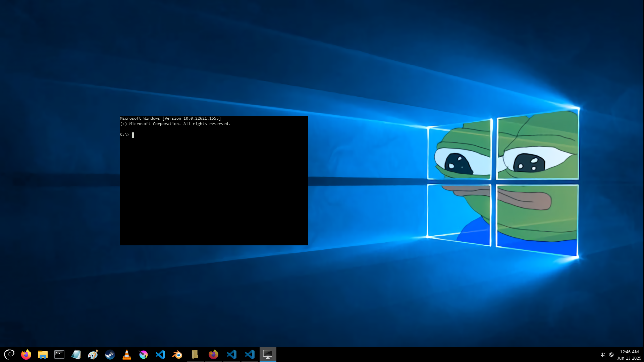Screen dimensions: 644x362
Task: Launch Blender from the taskbar
Action: [177, 354]
